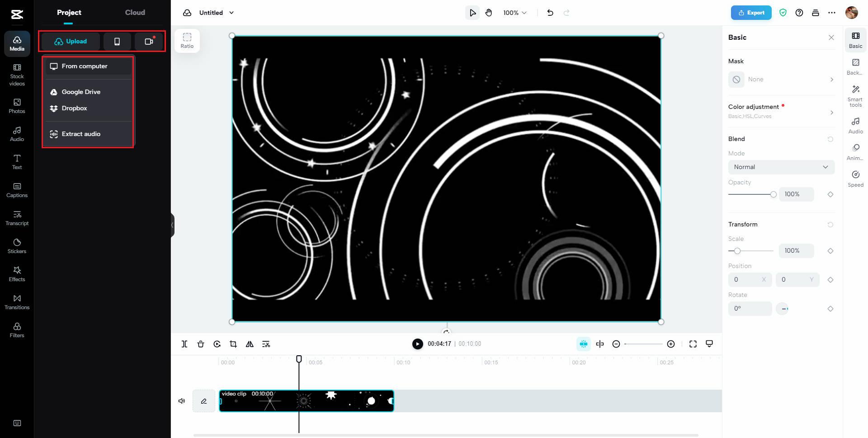Delete the selected clip with trash icon
This screenshot has height=438, width=868.
(201, 344)
